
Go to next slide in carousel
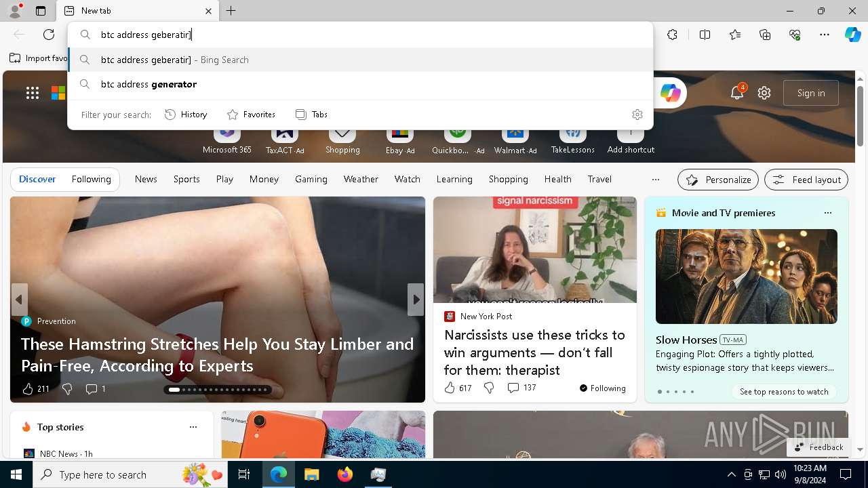pos(416,299)
